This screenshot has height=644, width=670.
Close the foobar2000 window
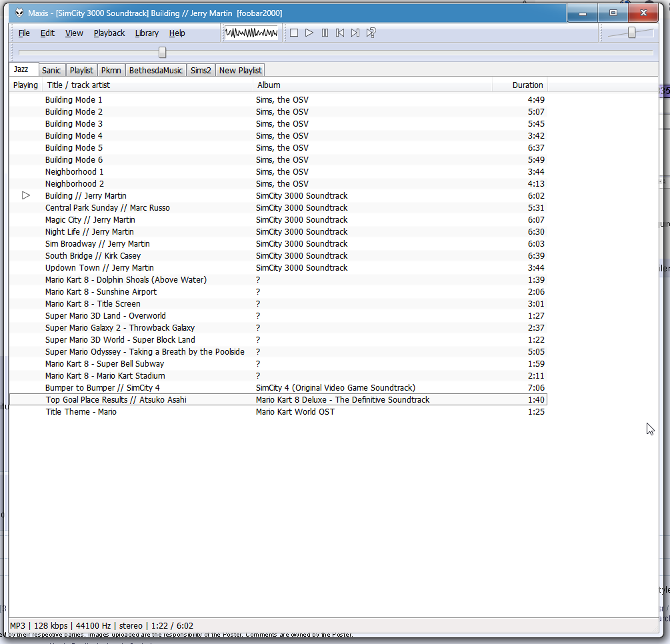tap(643, 13)
